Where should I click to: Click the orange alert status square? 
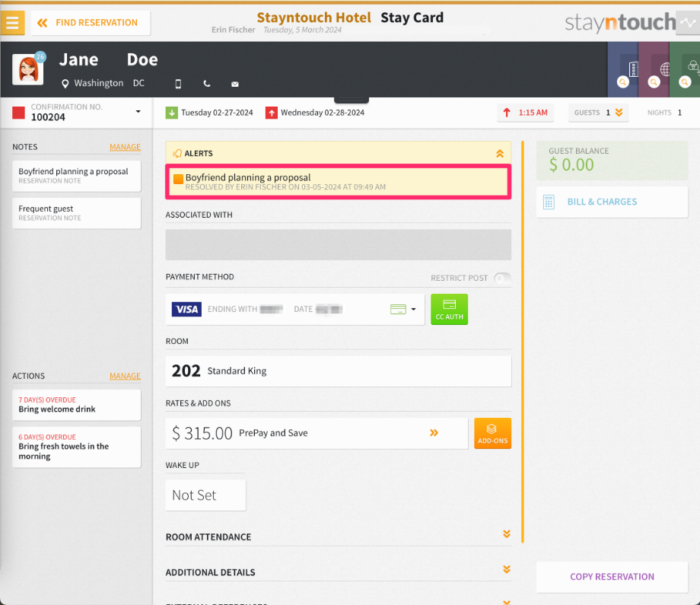[178, 179]
